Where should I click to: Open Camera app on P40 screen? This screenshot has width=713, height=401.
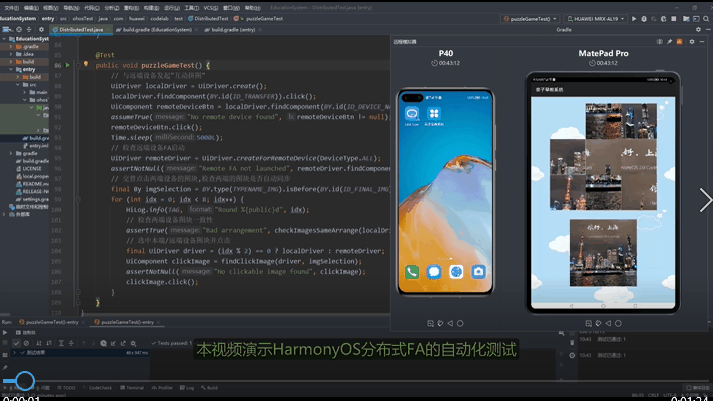tap(478, 272)
